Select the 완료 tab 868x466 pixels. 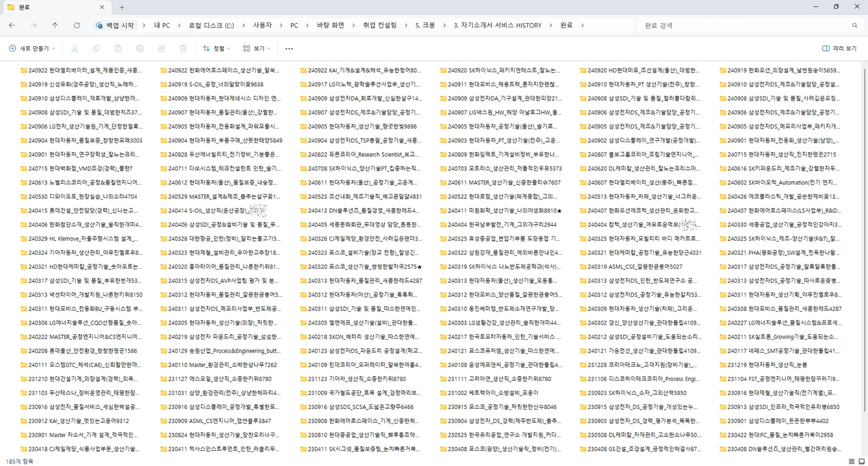pyautogui.click(x=56, y=7)
